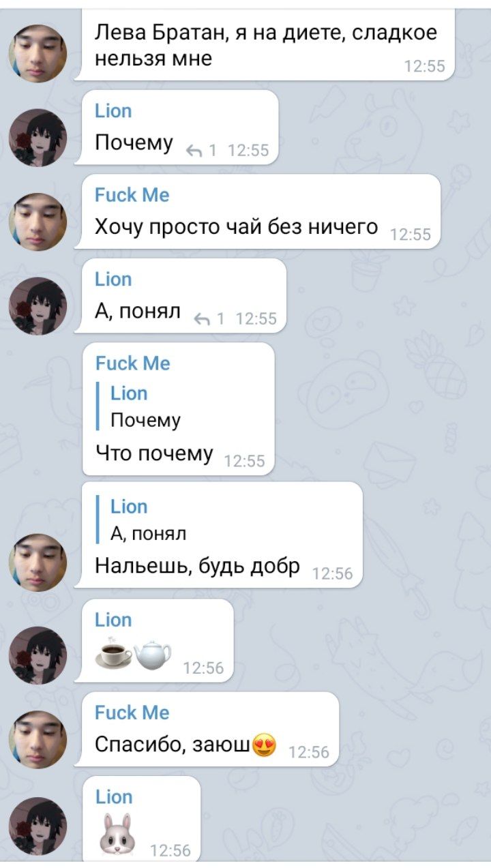Tap the heart-eyes emoji after "Спасибо, заюш"
The width and height of the screenshot is (491, 868).
264,744
